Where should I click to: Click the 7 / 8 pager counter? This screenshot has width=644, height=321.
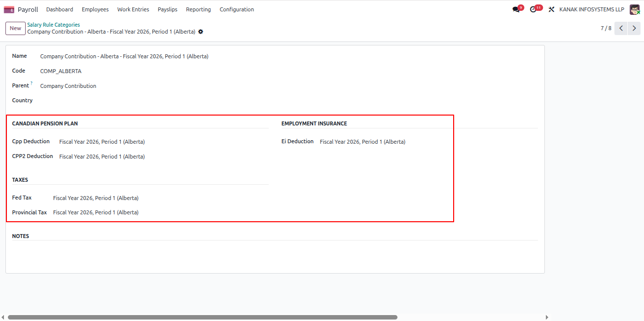[606, 28]
